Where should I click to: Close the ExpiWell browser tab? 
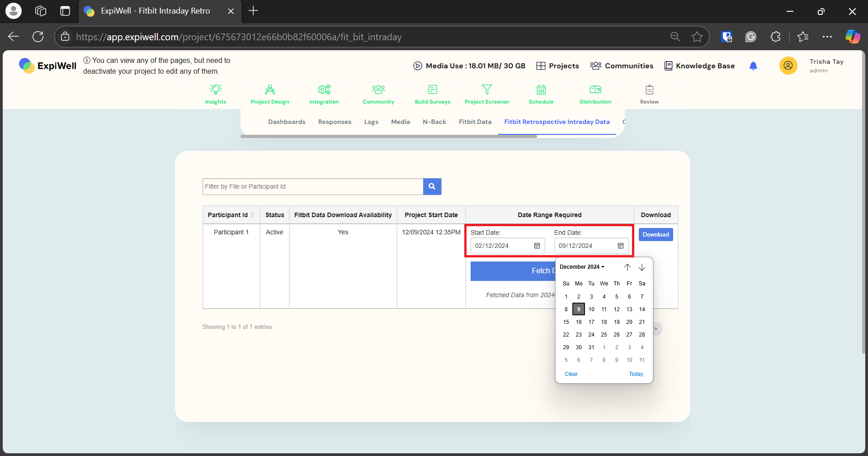click(231, 11)
